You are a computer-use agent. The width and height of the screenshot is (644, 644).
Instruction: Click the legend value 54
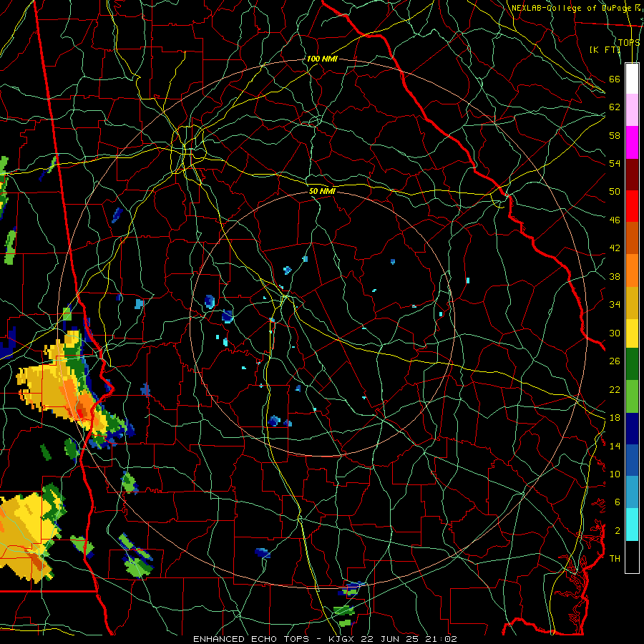click(615, 163)
